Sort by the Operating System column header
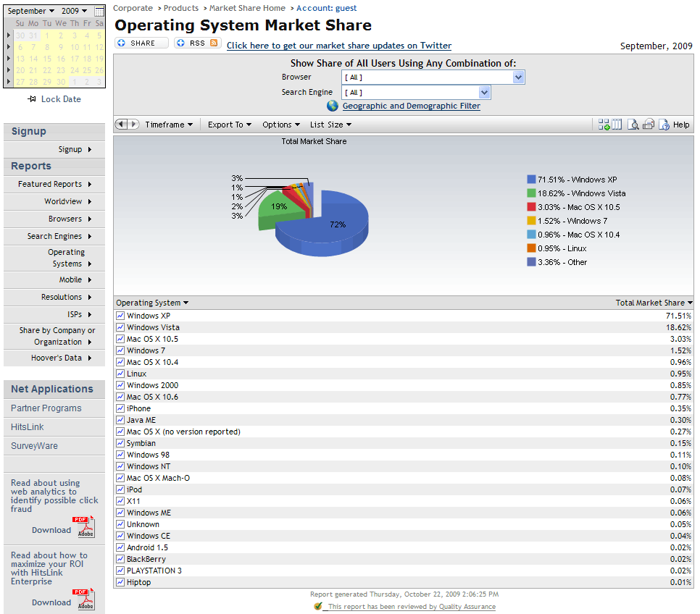 [x=152, y=303]
